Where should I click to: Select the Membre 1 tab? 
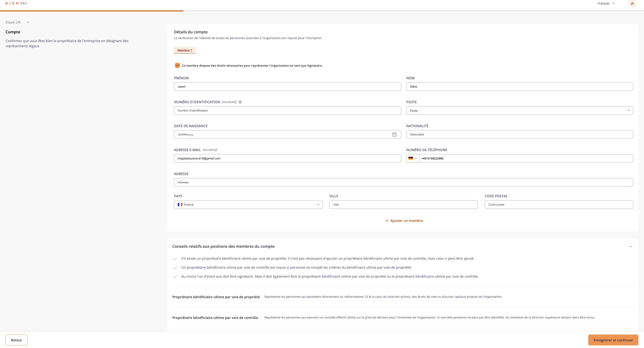(x=185, y=50)
